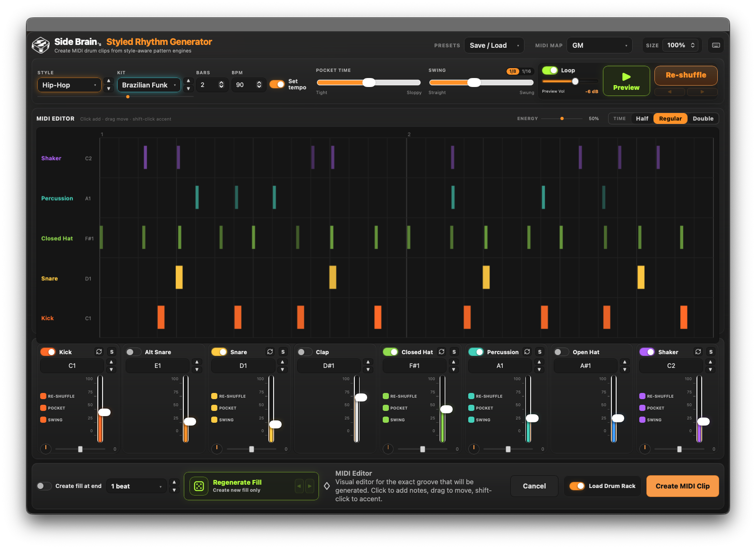Click the Snare pan knob

click(x=217, y=449)
